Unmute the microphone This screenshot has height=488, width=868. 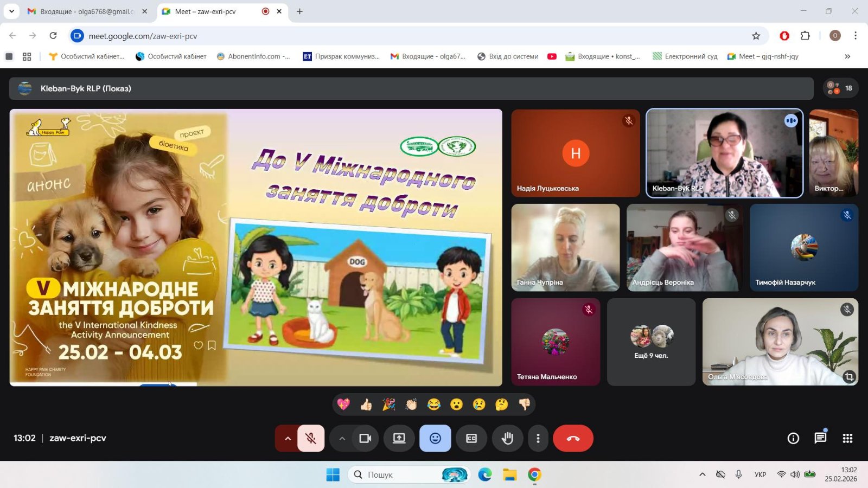[311, 438]
